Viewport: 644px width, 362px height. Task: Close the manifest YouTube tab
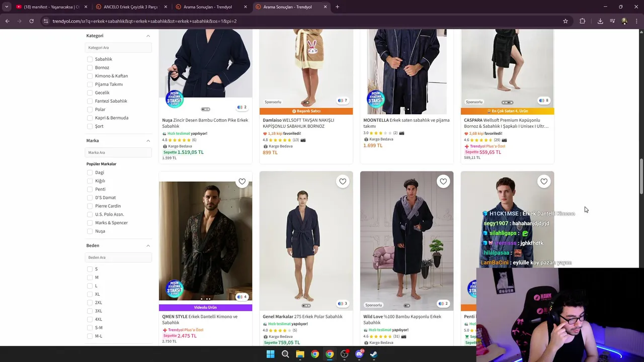click(x=86, y=7)
